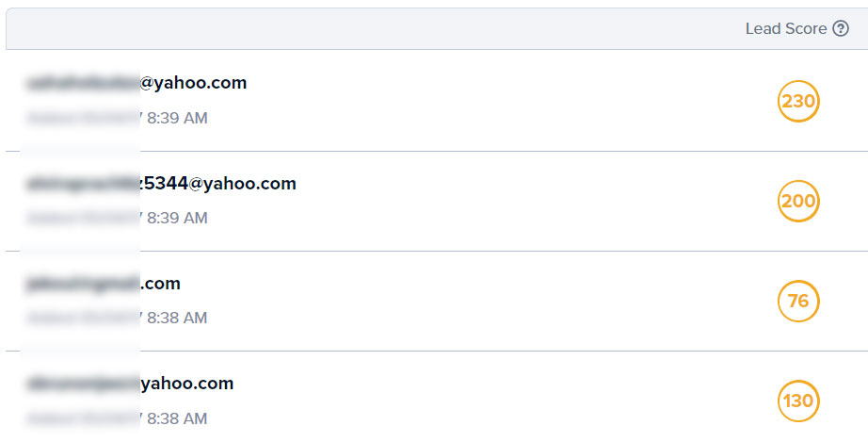Viewport: 868px width, 442px height.
Task: Click the blurred email name in the 76-score row
Action: (x=83, y=284)
